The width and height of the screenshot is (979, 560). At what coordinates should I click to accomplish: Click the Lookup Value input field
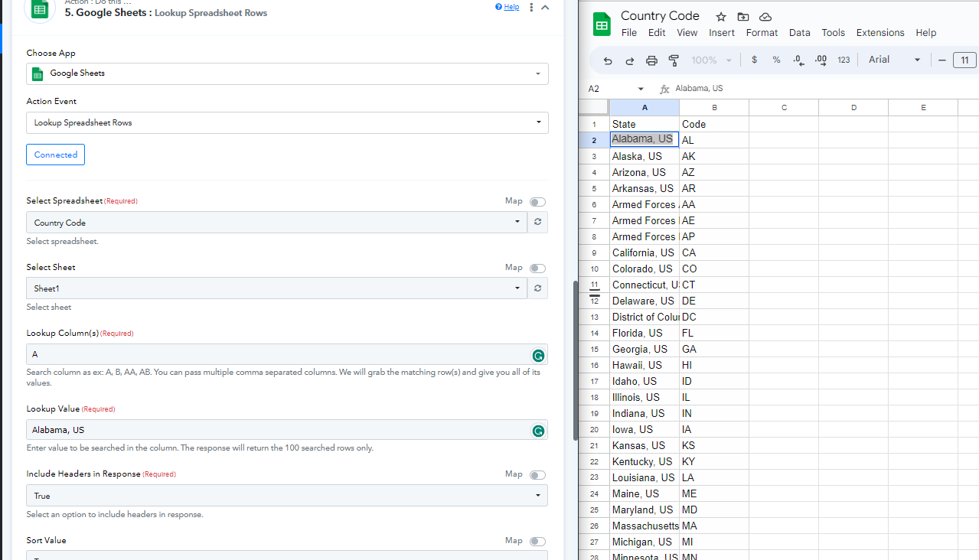(287, 430)
